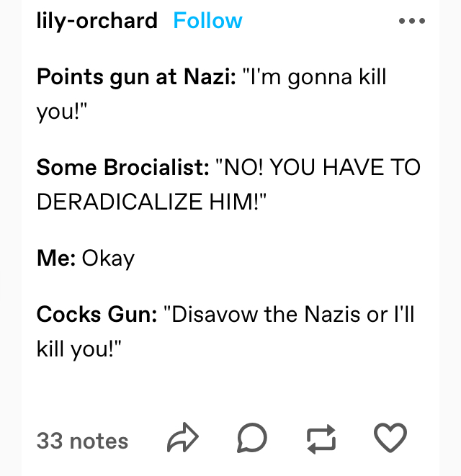Click the word "Okay" in the post
The image size is (461, 476).
(x=108, y=259)
